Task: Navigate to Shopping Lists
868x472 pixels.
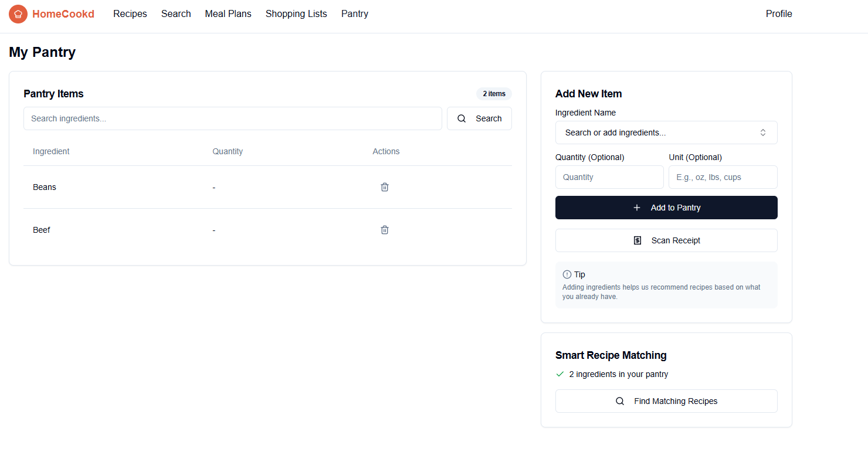Action: pos(296,14)
